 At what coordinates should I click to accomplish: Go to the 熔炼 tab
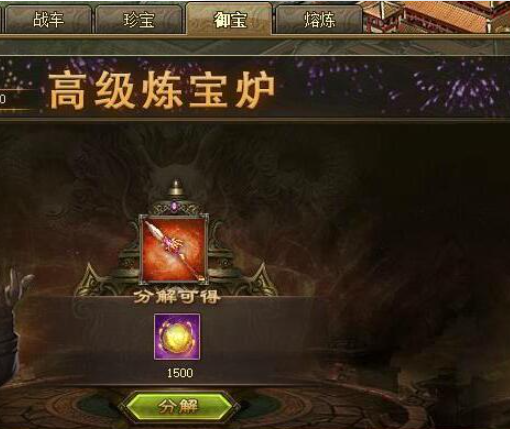click(319, 19)
